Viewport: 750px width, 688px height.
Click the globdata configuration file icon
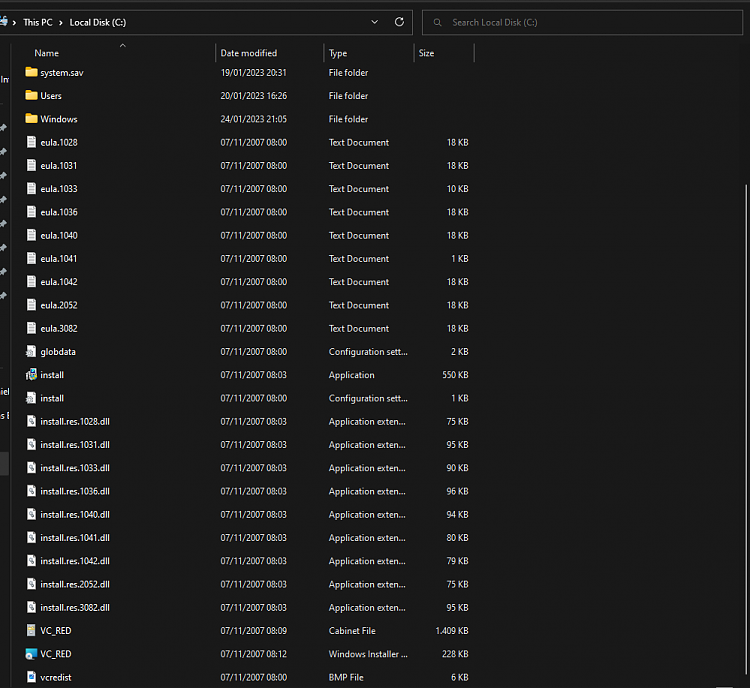coord(31,352)
